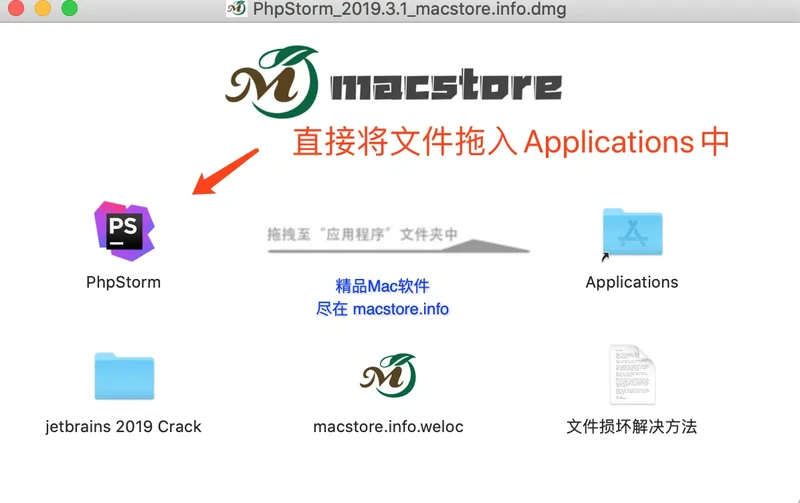The height and width of the screenshot is (503, 800).
Task: Click the Applications folder shortcut icon
Action: point(632,236)
